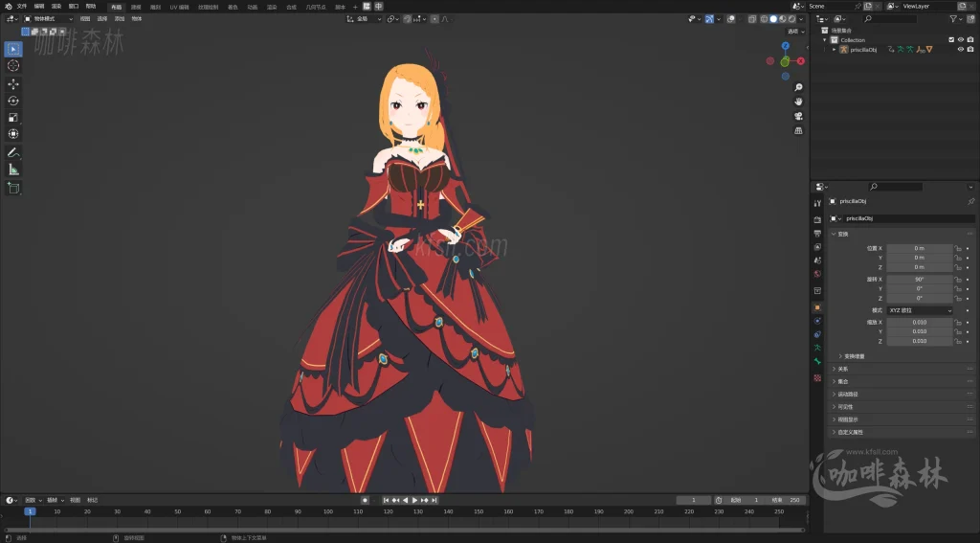Activate the Move tool
Viewport: 980px width, 543px height.
[x=13, y=84]
